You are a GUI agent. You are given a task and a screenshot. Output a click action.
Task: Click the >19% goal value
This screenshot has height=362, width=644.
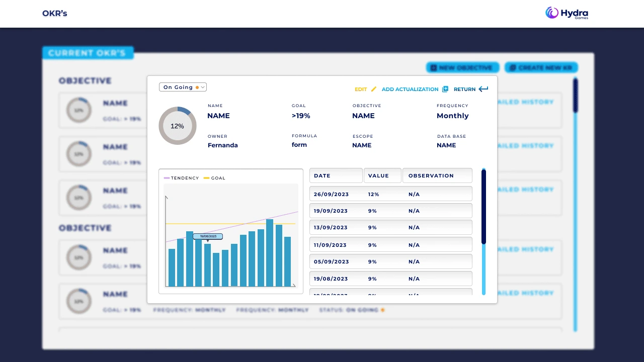click(x=301, y=116)
